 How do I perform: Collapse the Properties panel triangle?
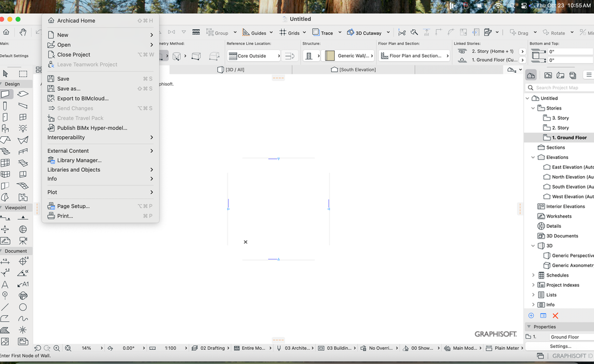(529, 327)
